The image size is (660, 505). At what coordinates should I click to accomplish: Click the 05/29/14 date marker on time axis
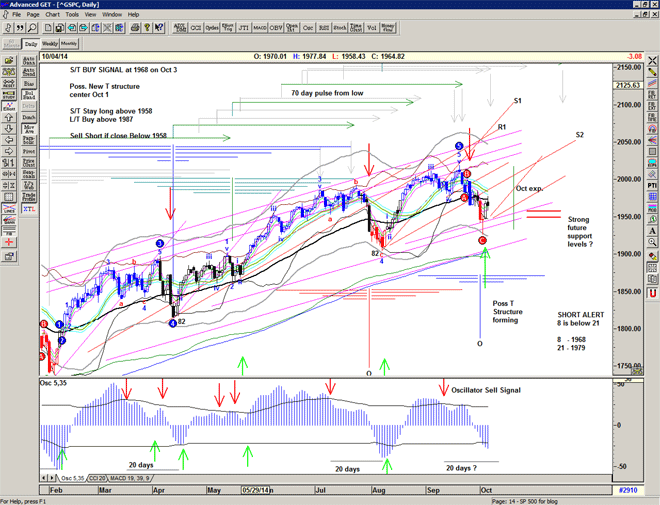pyautogui.click(x=254, y=490)
